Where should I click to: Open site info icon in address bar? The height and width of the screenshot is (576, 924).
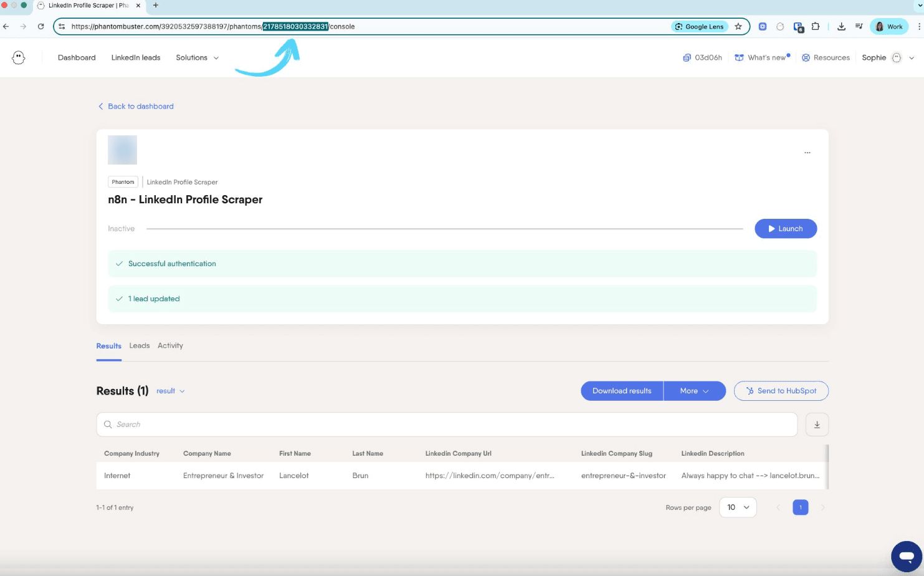tap(62, 27)
